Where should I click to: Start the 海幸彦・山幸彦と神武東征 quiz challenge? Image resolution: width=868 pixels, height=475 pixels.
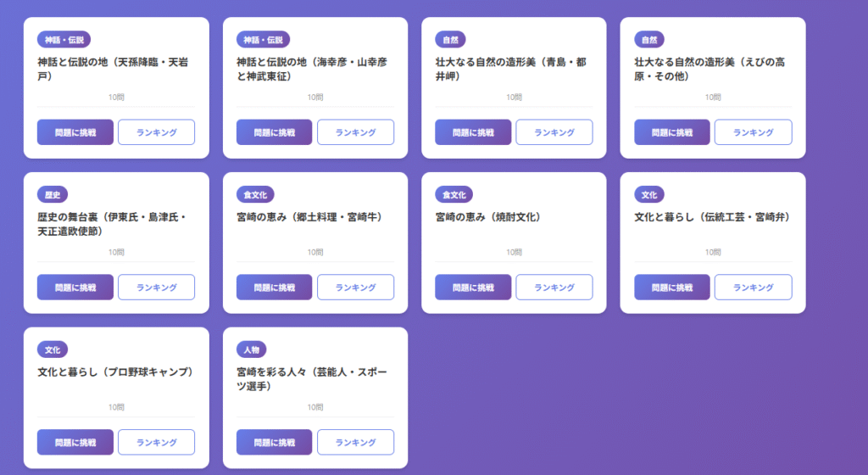click(275, 132)
